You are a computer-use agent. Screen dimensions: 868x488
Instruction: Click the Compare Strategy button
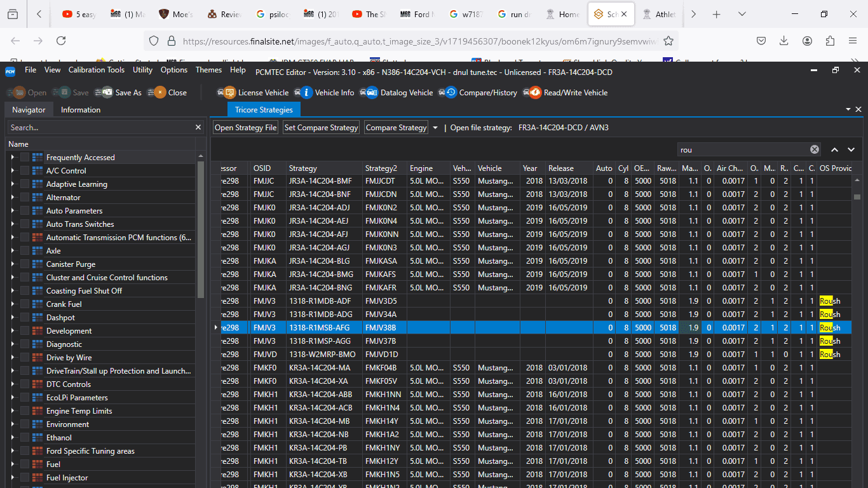point(397,128)
